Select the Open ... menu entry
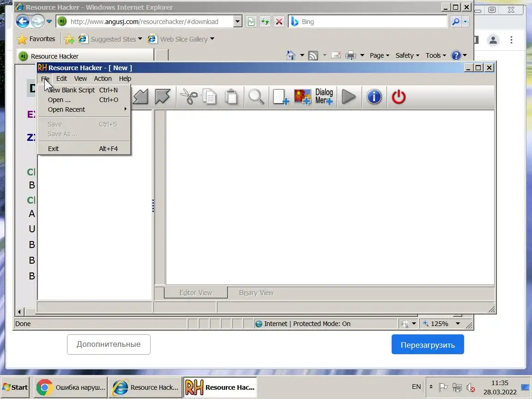 84,100
